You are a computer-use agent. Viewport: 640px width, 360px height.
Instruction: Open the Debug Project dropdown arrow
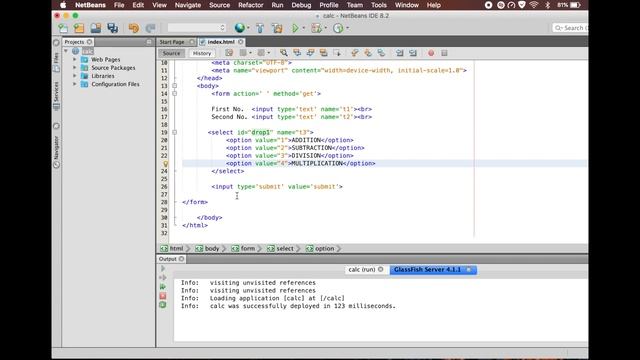point(325,28)
